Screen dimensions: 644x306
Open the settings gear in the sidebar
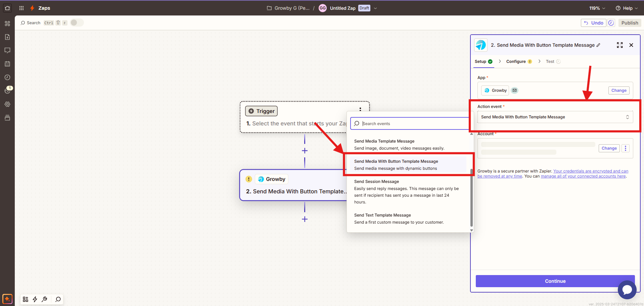[x=7, y=104]
